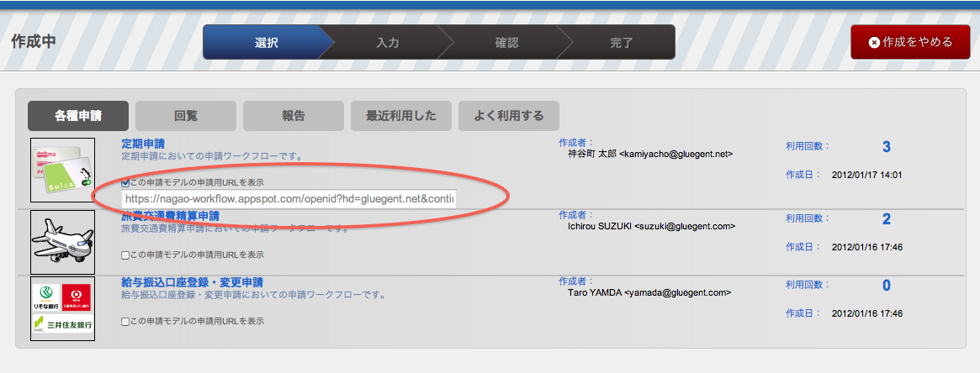Open the 報告 tab
Image resolution: width=980 pixels, height=373 pixels.
[293, 116]
